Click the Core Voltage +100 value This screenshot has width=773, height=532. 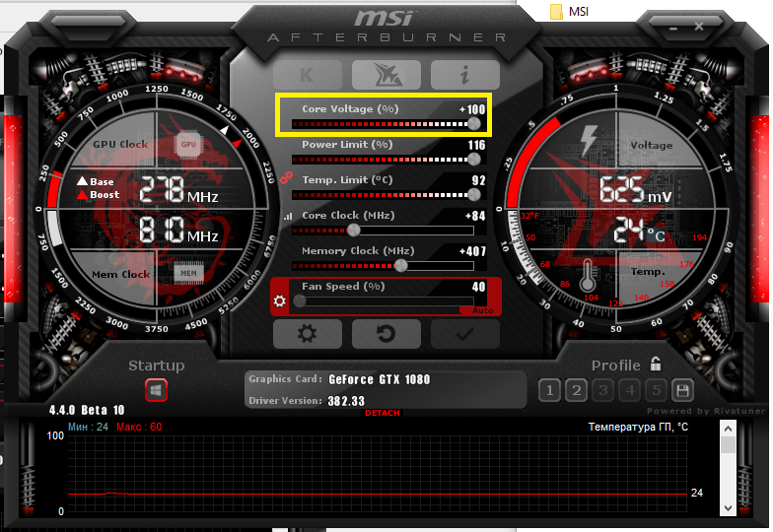pyautogui.click(x=472, y=109)
